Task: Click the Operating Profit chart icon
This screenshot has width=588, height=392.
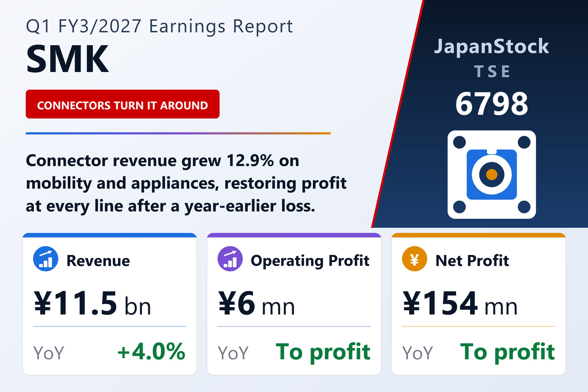Action: pyautogui.click(x=230, y=259)
